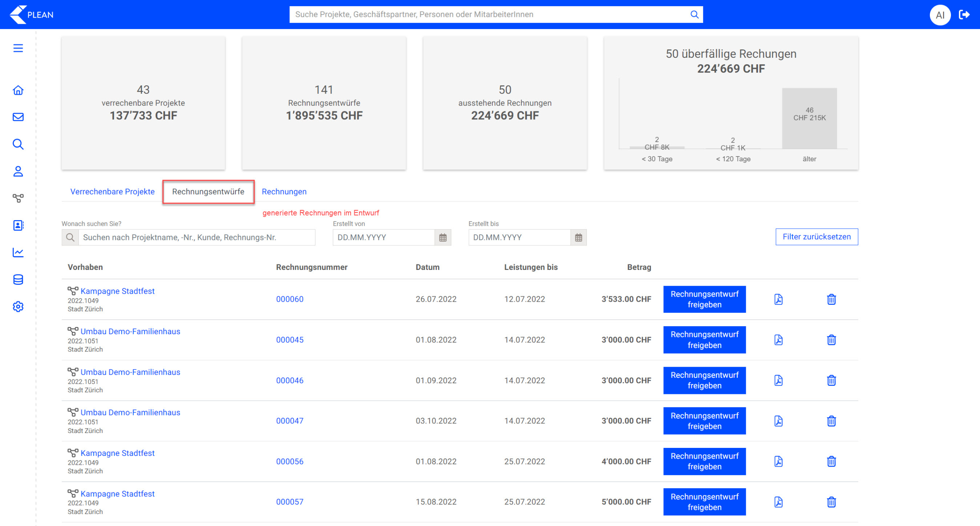Screen dimensions: 980x526
Task: Log out using top-right exit icon
Action: [964, 15]
